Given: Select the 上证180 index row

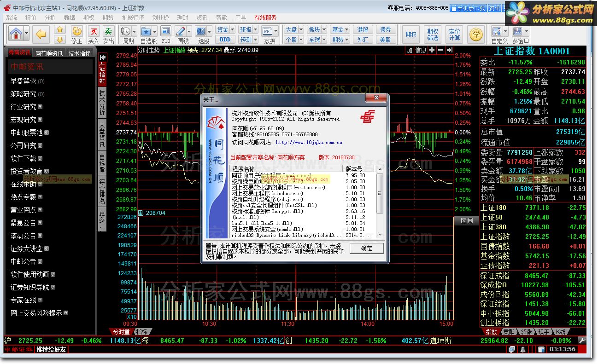Looking at the screenshot, I should 533,208.
